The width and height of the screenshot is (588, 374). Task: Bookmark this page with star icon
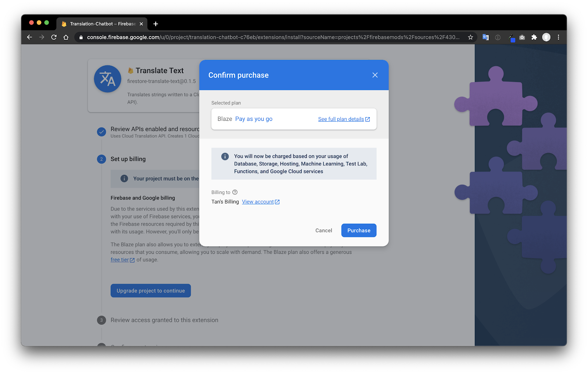(470, 37)
